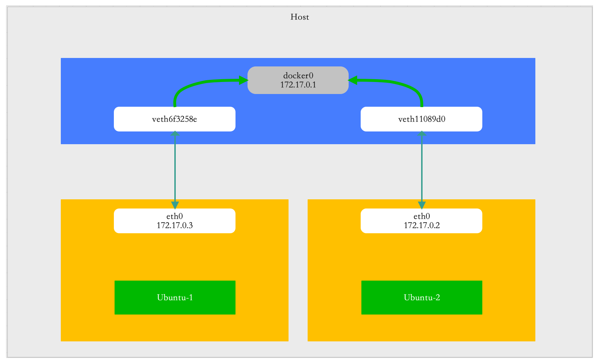Click the green Ubuntu-1 box
This screenshot has width=599, height=364.
coord(175,297)
